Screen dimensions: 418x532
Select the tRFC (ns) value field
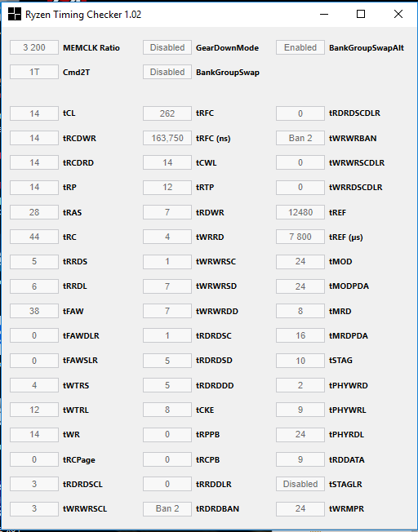pos(167,138)
